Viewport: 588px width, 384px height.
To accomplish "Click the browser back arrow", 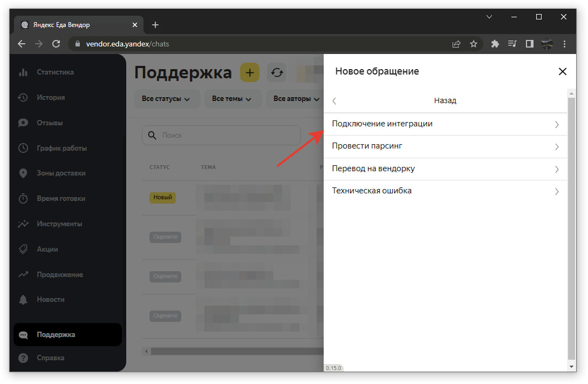I will tap(22, 44).
